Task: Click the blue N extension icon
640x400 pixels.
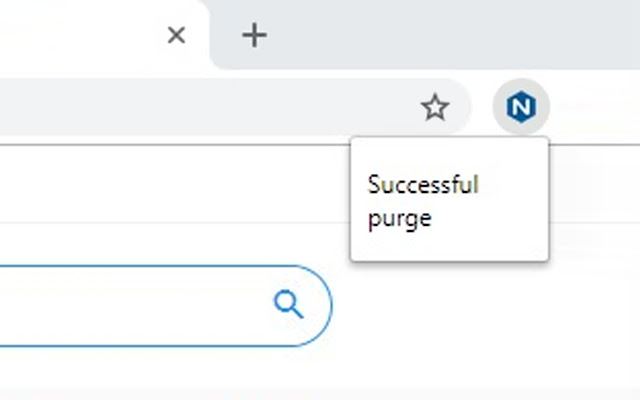Action: pos(521,107)
